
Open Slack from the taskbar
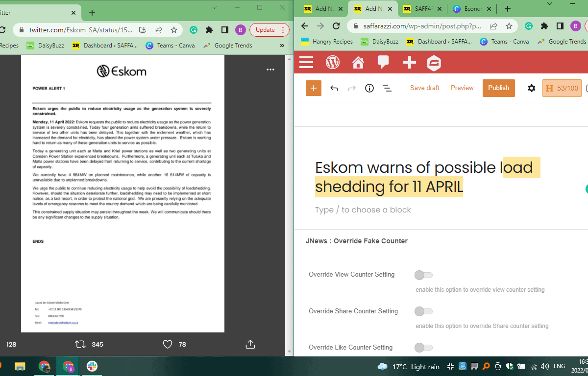[x=92, y=366]
